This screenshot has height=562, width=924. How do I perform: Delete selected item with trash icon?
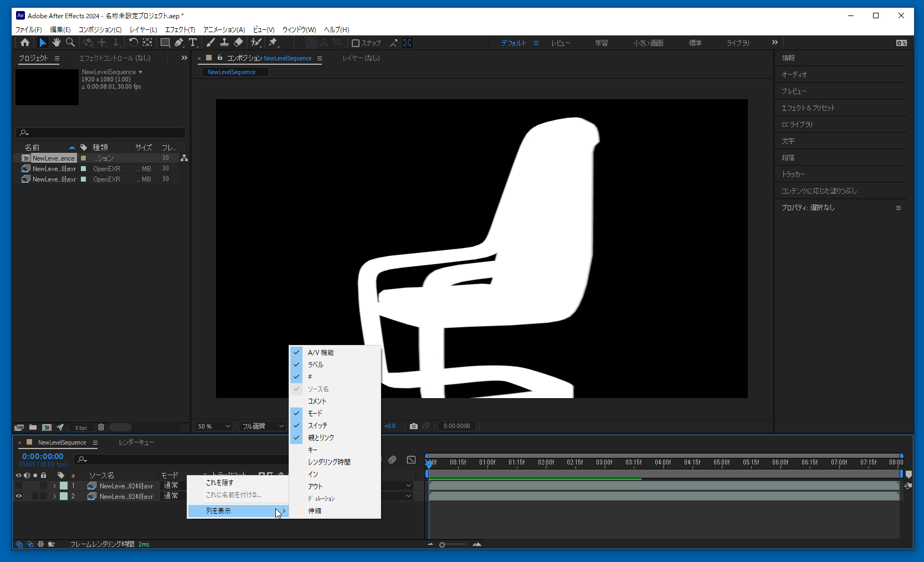tap(101, 427)
